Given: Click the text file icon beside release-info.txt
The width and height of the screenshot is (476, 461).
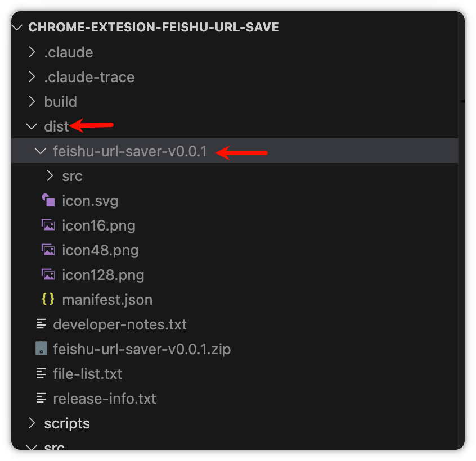Looking at the screenshot, I should coord(41,399).
